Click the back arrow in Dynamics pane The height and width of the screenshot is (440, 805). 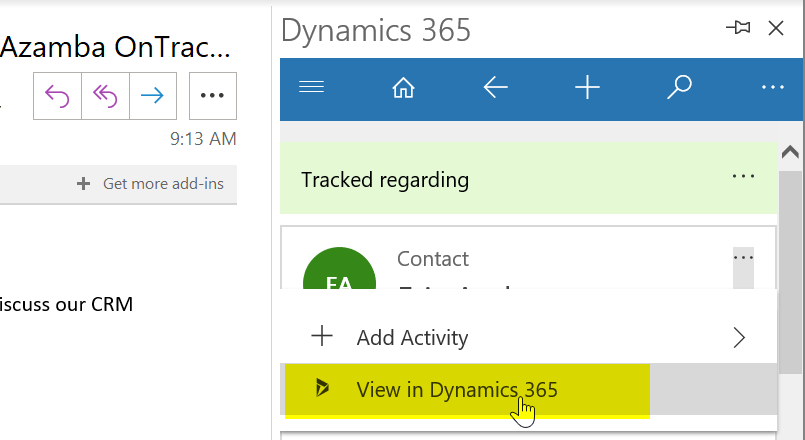(495, 87)
